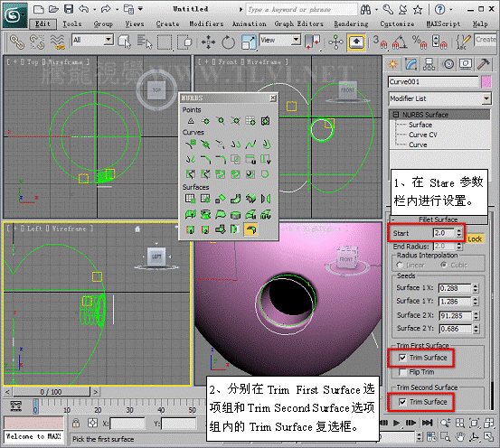Click Create Fillet Surface in NURBS toolbox
Image resolution: width=500 pixels, height=448 pixels.
point(250,229)
